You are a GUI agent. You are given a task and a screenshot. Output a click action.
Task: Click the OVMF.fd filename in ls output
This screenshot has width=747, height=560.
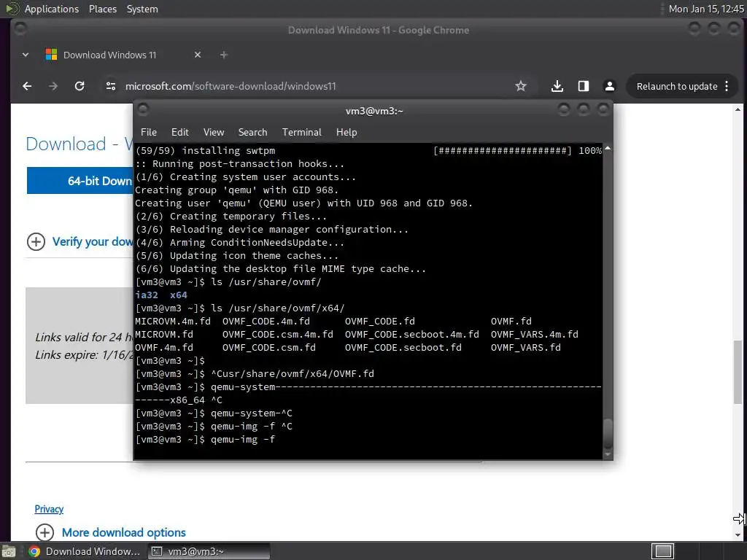click(x=511, y=322)
